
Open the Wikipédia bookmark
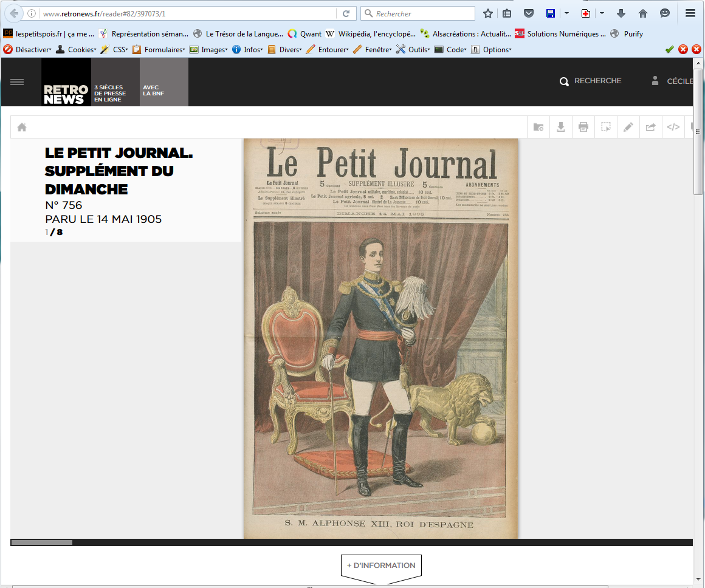point(371,34)
